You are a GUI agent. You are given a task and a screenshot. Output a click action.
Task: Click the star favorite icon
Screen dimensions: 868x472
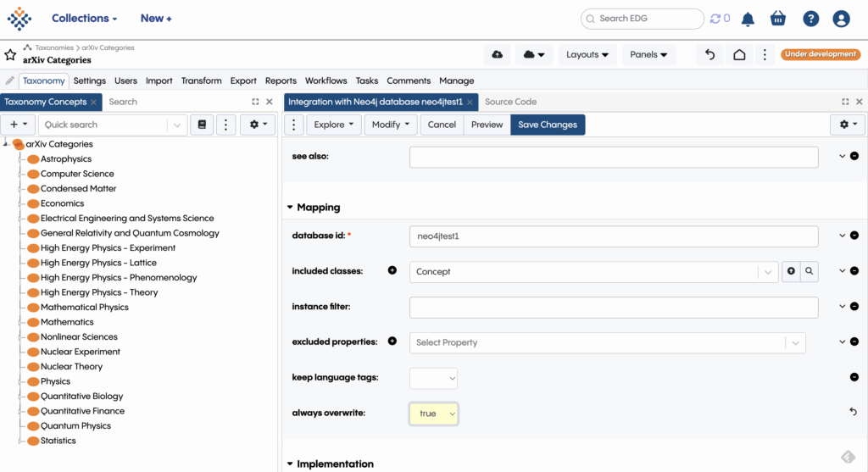[x=10, y=54]
